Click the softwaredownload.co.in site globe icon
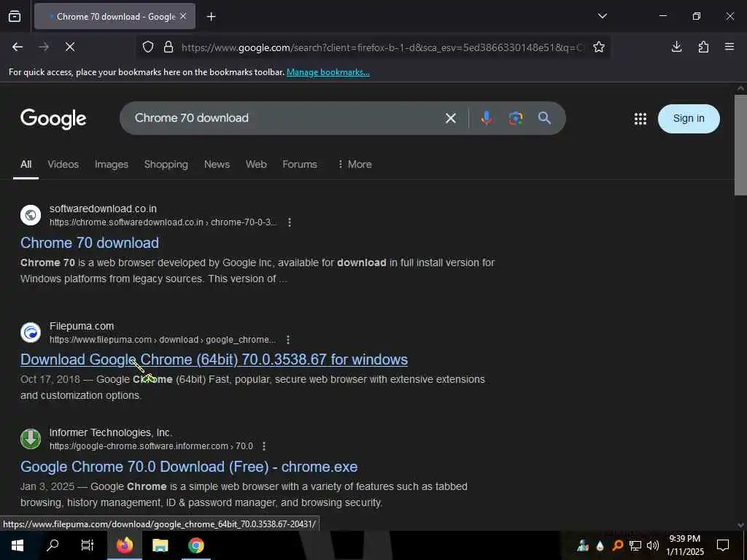The width and height of the screenshot is (747, 560). point(31,215)
